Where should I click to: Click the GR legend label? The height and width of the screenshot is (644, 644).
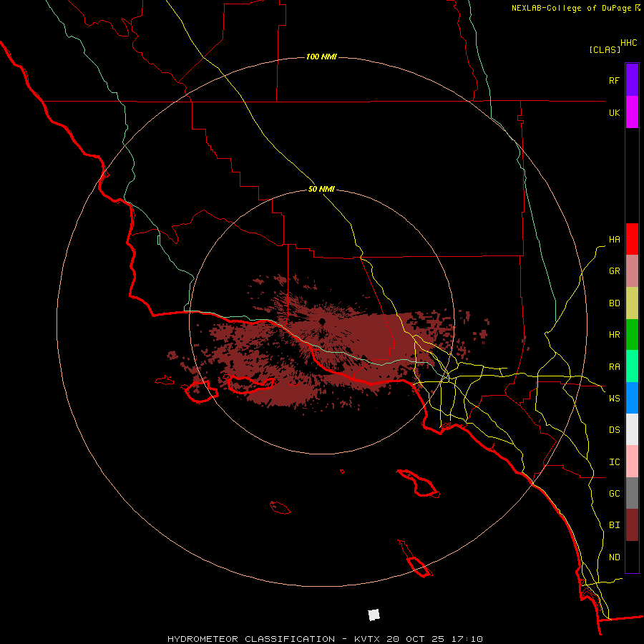(x=614, y=271)
